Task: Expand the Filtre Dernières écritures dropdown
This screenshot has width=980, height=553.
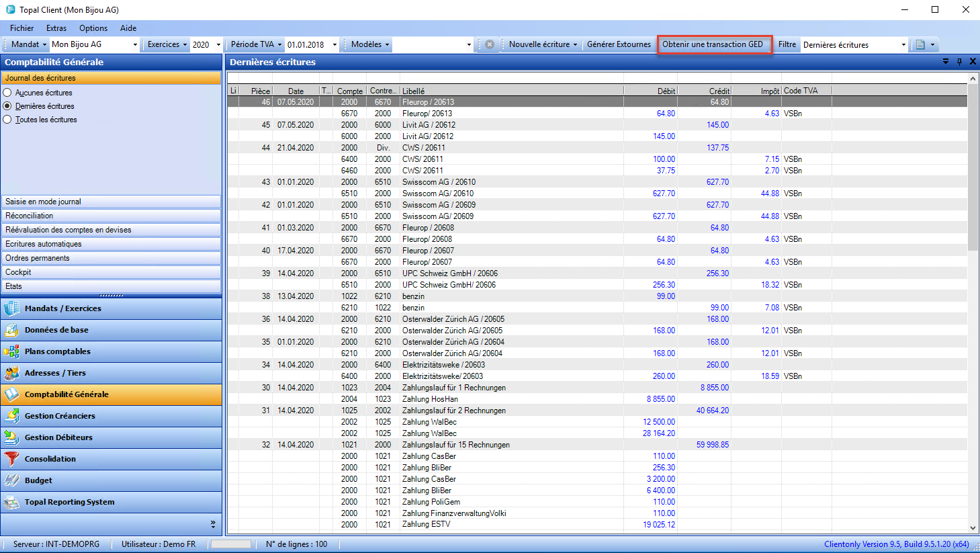Action: coord(903,45)
